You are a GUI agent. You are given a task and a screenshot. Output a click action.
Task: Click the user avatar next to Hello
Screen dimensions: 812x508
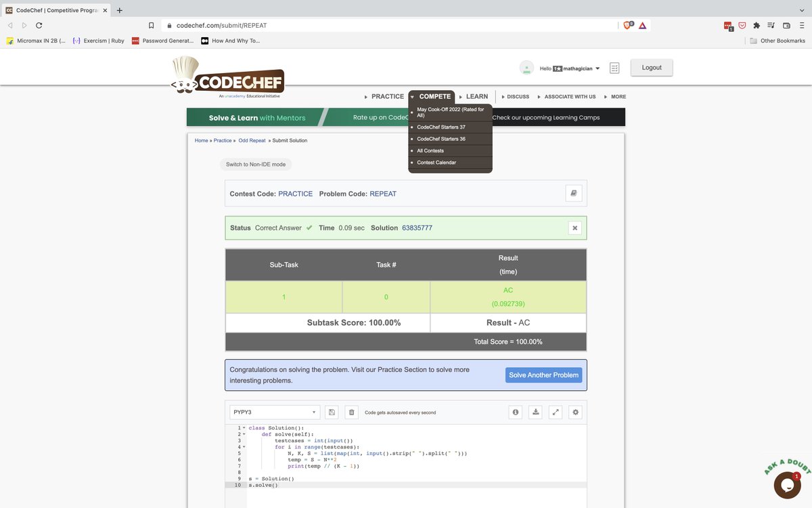(526, 68)
